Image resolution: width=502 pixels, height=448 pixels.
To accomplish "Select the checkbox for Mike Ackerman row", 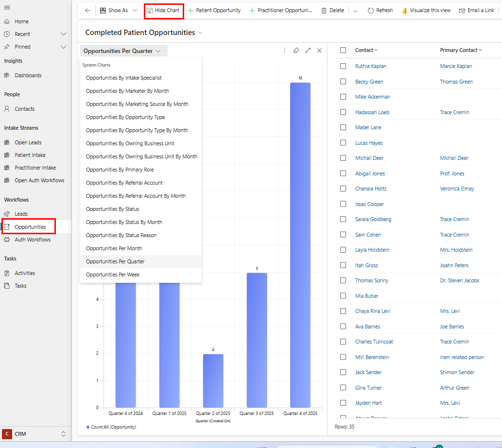I will (343, 97).
